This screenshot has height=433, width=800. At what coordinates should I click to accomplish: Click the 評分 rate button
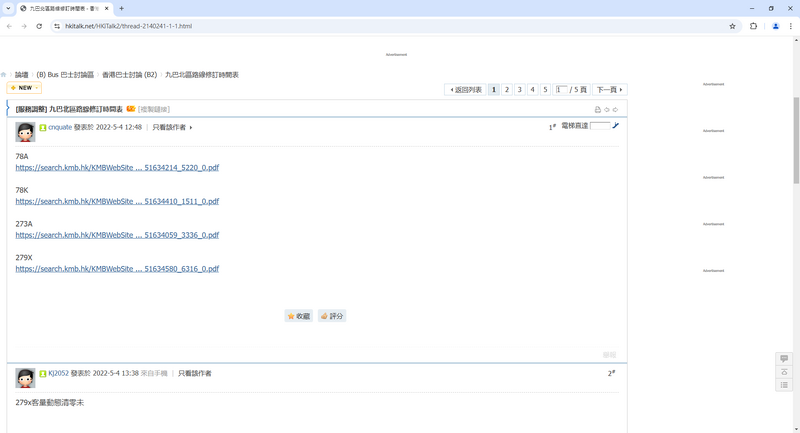(332, 316)
